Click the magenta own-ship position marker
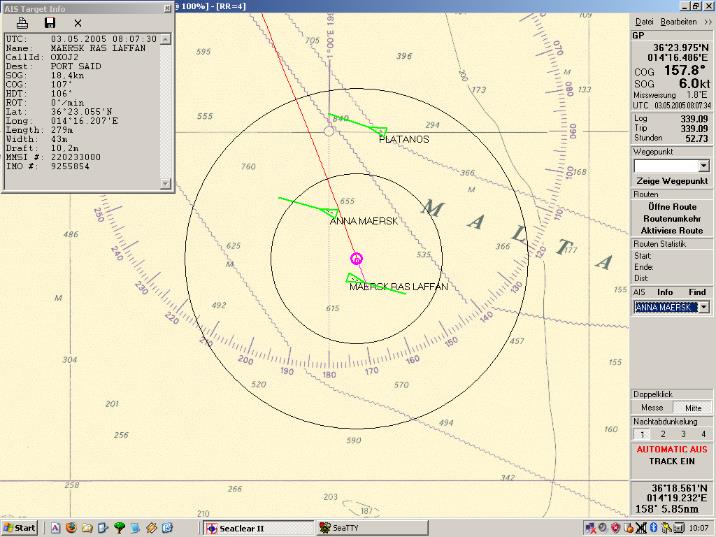The height and width of the screenshot is (537, 716). click(356, 259)
